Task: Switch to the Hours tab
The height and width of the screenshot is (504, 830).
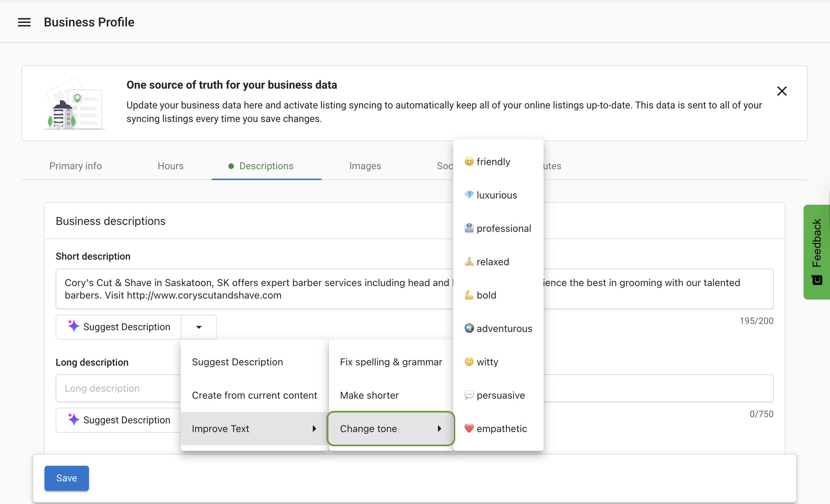Action: (170, 166)
